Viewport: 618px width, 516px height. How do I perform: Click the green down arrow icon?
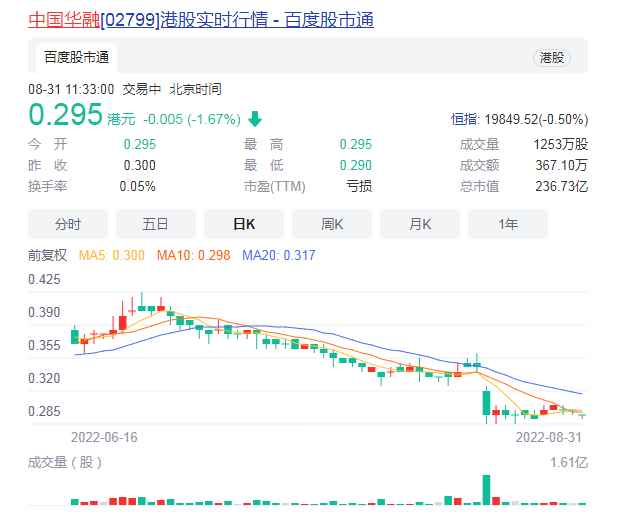pos(256,119)
